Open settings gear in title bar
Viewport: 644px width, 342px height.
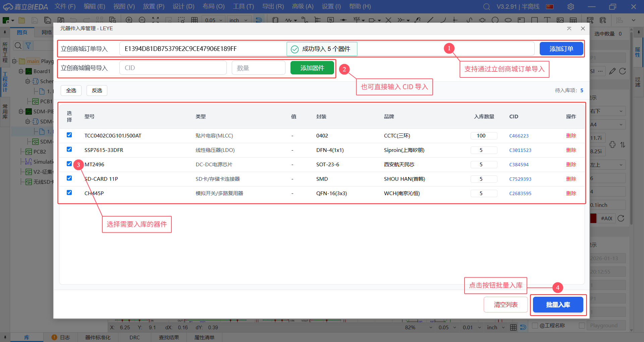[571, 7]
